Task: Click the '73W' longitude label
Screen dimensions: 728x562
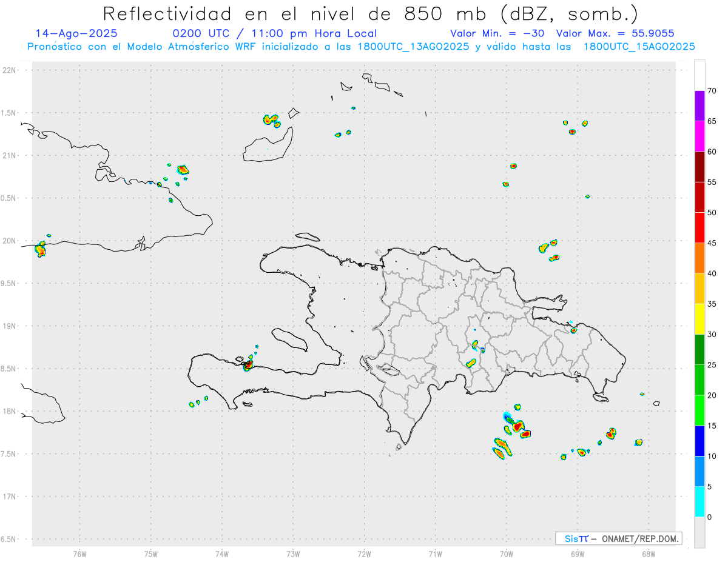Action: click(293, 554)
